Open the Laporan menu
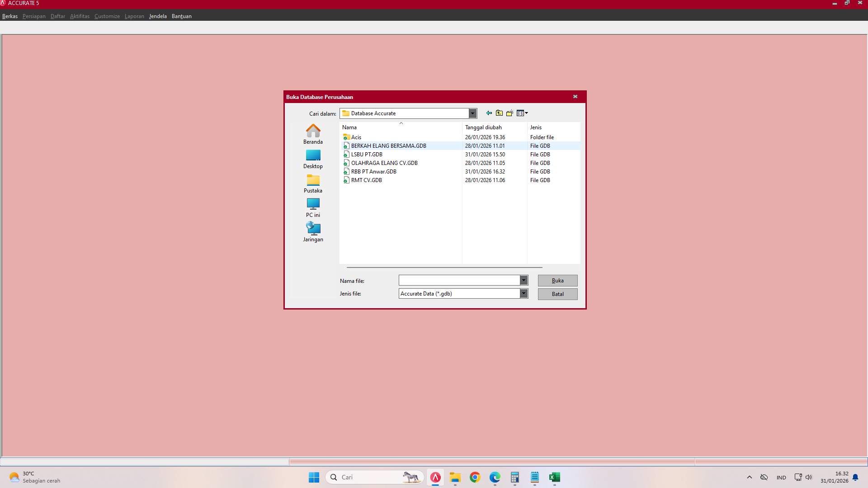The image size is (868, 488). 134,16
